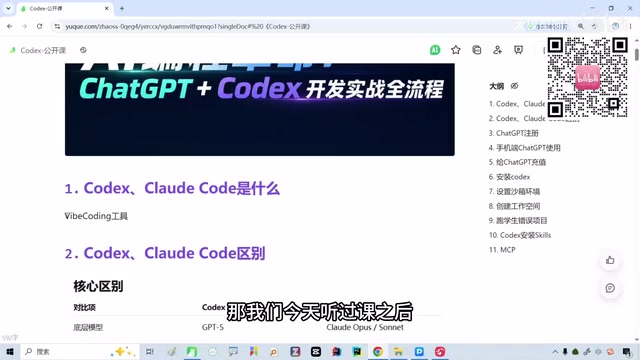This screenshot has width=640, height=360.
Task: Click the GPT-5 table cell
Action: coord(213,327)
